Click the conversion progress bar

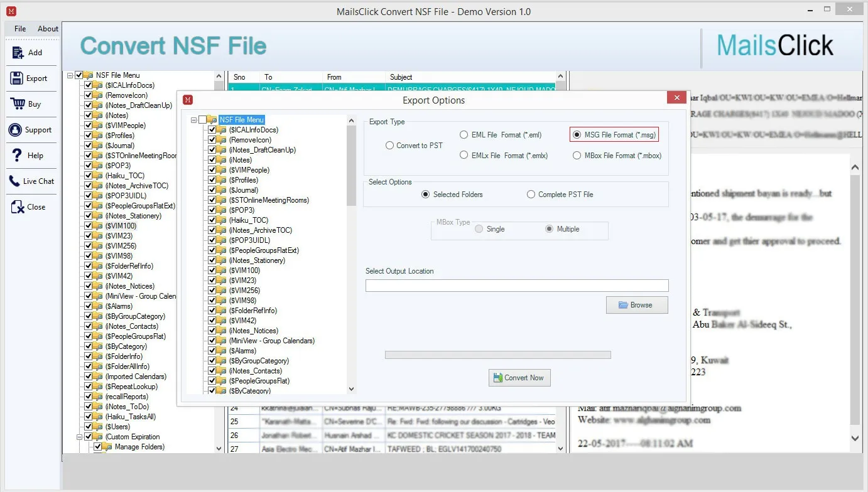[x=497, y=355]
